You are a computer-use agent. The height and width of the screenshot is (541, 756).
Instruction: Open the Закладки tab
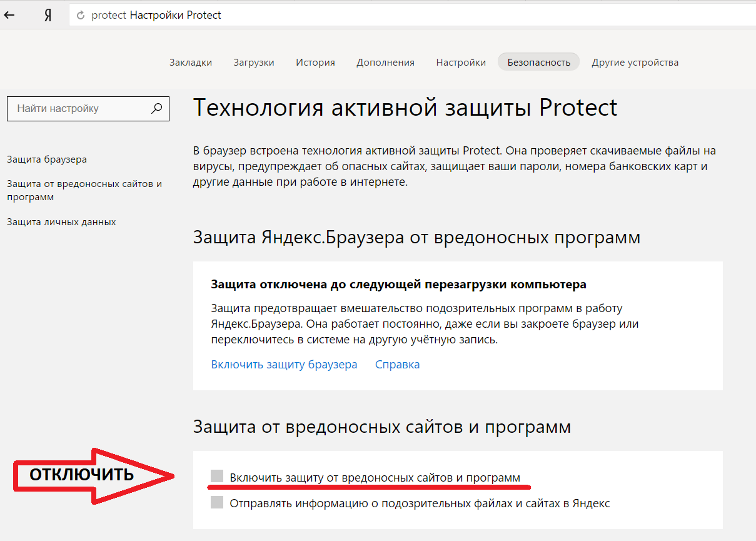(x=191, y=62)
